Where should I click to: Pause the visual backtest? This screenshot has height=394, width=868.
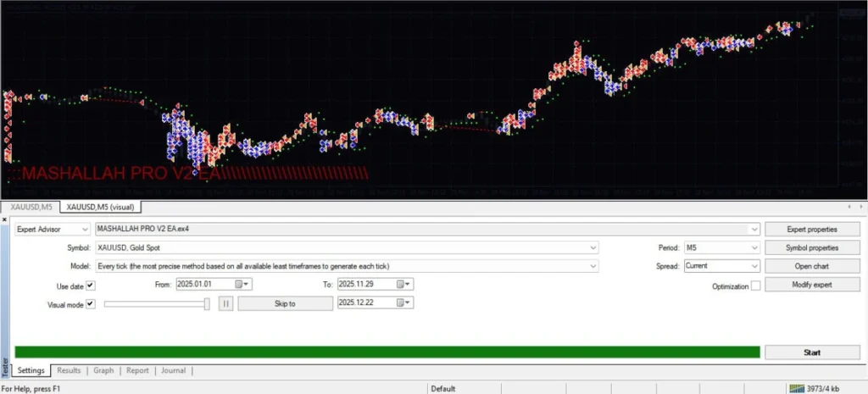(226, 303)
